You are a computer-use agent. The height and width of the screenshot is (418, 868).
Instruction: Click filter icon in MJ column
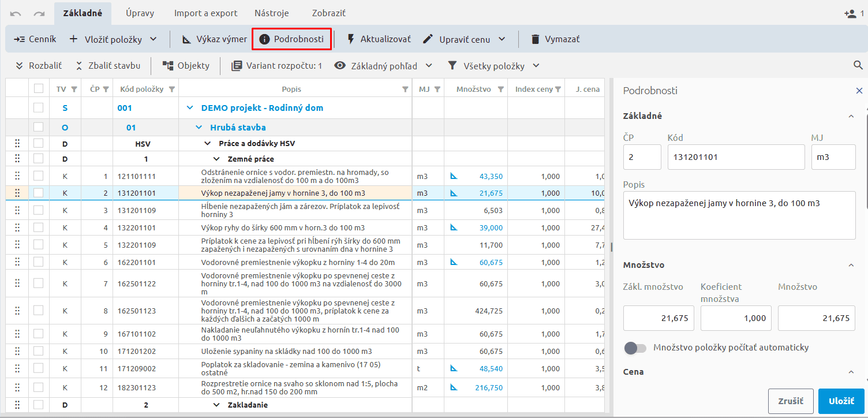tap(437, 89)
